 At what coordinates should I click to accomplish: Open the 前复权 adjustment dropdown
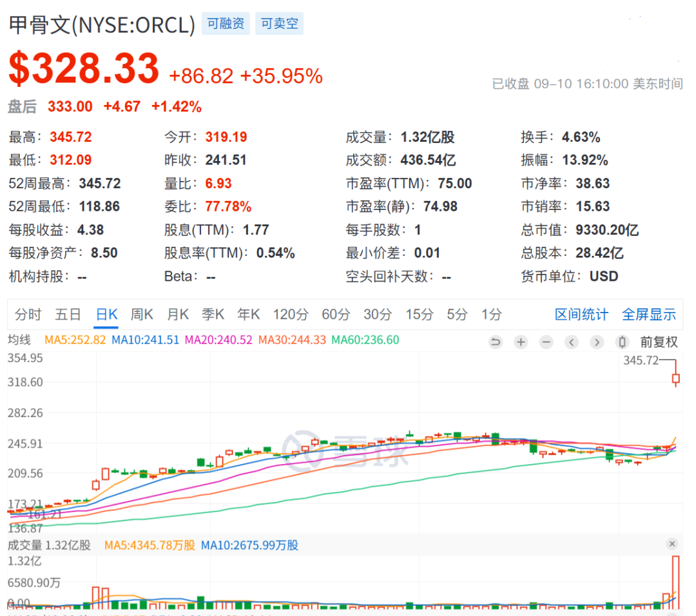click(x=659, y=342)
